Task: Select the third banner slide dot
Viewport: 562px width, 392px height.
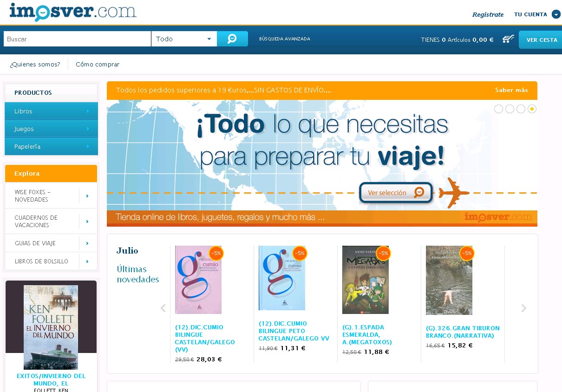Action: (x=521, y=109)
